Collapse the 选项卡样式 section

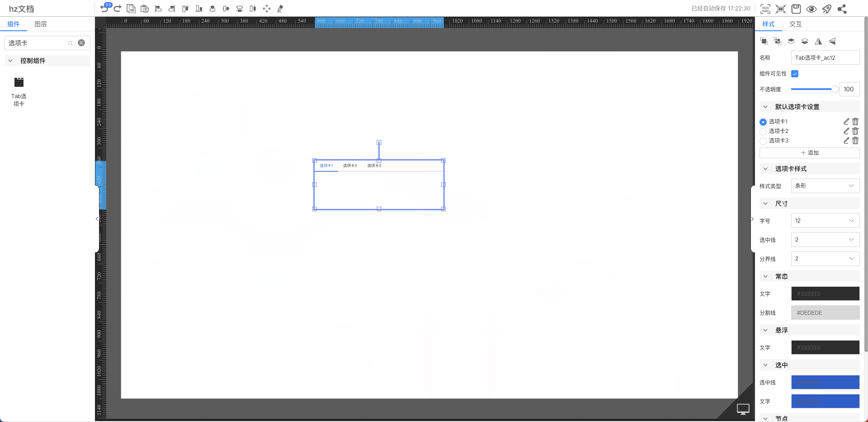(x=765, y=169)
